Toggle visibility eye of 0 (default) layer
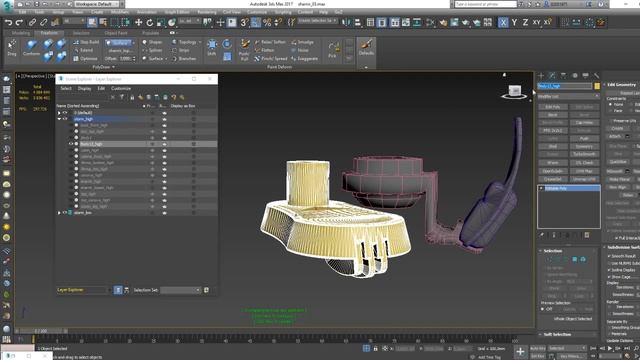 [x=65, y=113]
